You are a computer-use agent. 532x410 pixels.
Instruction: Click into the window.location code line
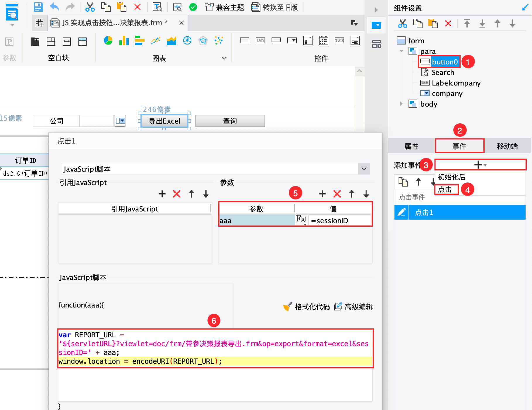click(x=215, y=361)
